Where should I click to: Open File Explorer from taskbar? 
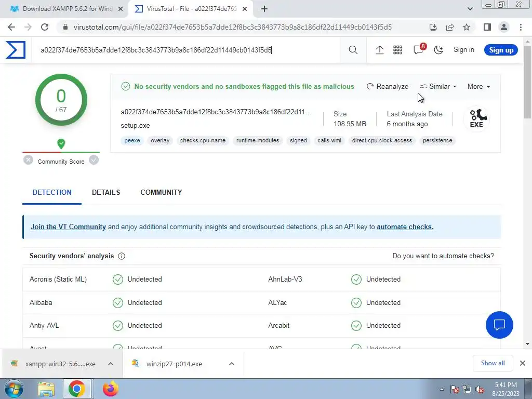pos(46,389)
